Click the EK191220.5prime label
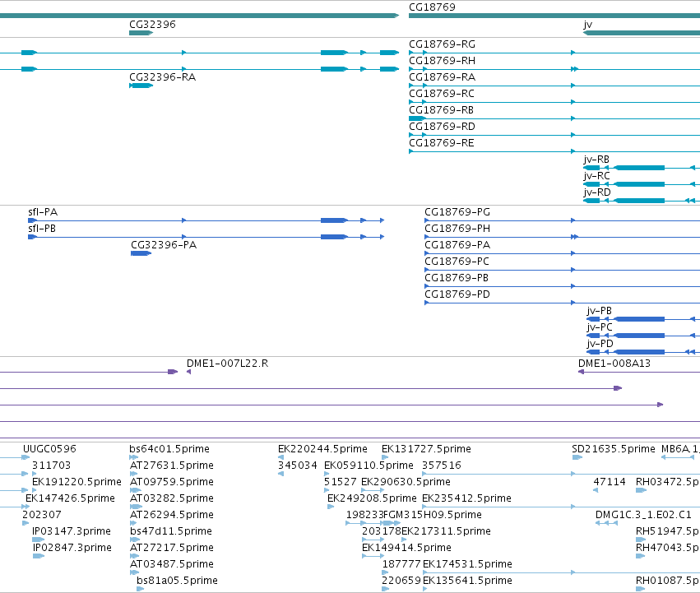This screenshot has width=700, height=593. 76,482
